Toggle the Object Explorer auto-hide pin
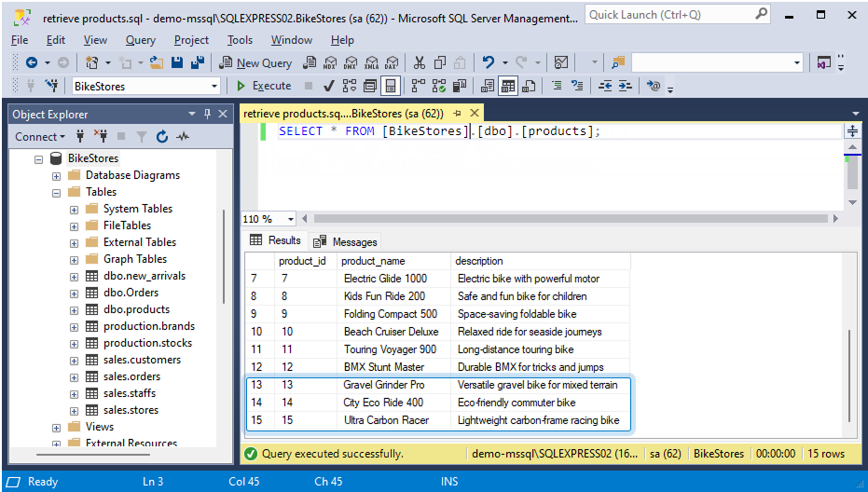Screen dimensions: 868x492 click(x=208, y=114)
